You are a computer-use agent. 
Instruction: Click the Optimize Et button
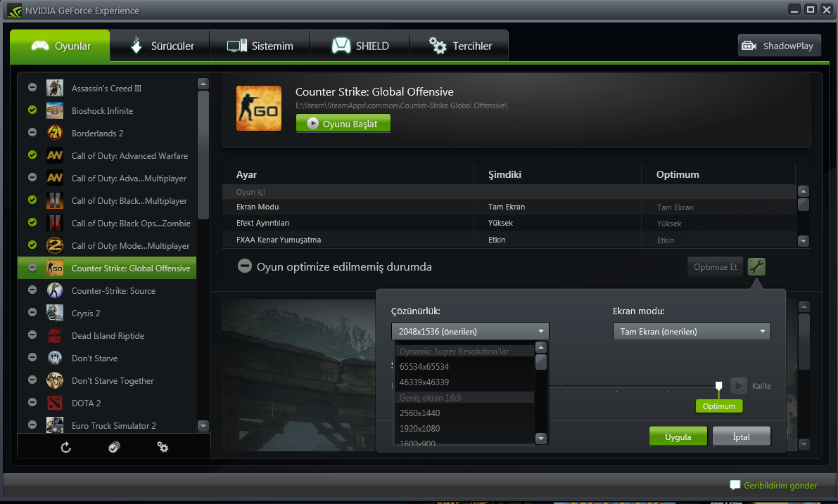point(715,267)
